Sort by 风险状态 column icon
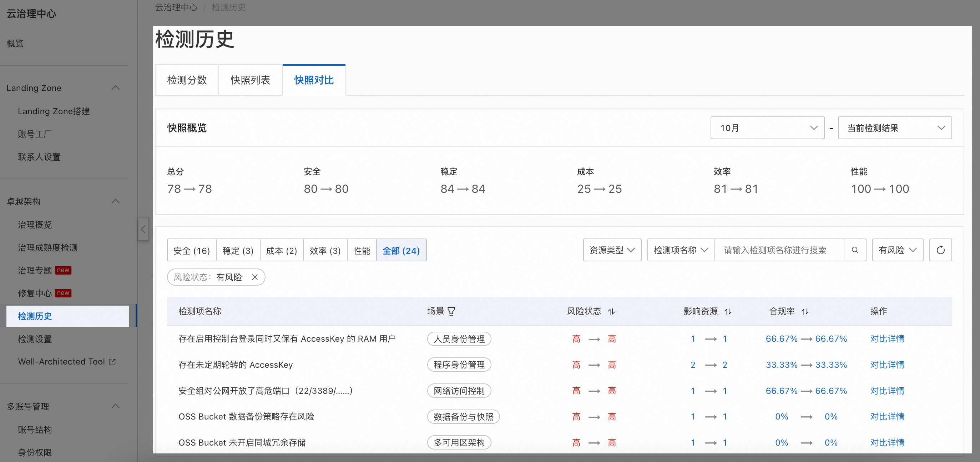 coord(611,312)
